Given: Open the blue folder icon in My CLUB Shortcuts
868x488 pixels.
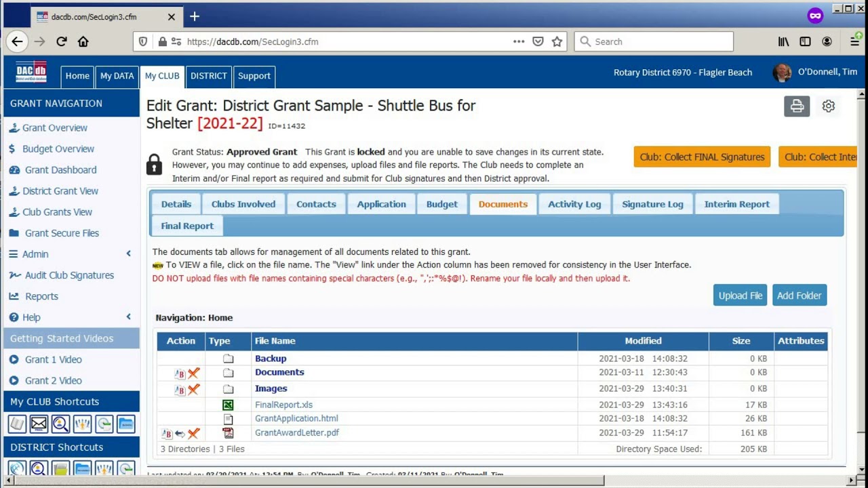Looking at the screenshot, I should [x=125, y=424].
